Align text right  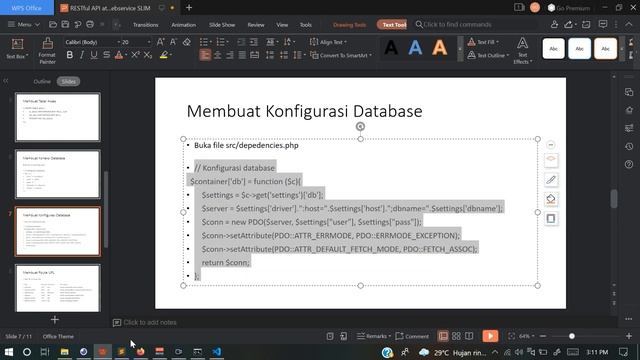[x=230, y=55]
